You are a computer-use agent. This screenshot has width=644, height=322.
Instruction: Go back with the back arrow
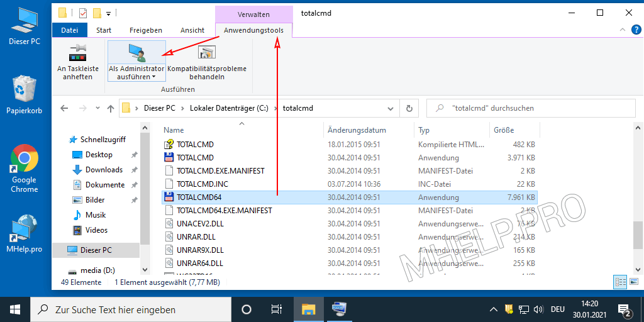click(x=64, y=108)
